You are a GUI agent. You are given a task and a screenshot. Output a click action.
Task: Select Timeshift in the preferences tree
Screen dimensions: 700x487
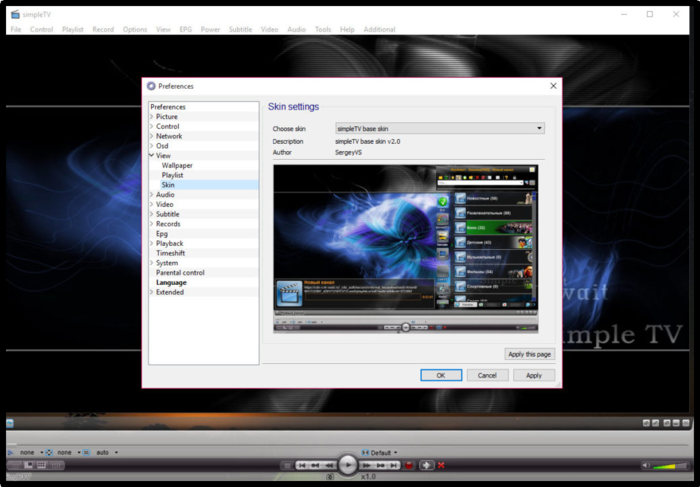click(171, 253)
